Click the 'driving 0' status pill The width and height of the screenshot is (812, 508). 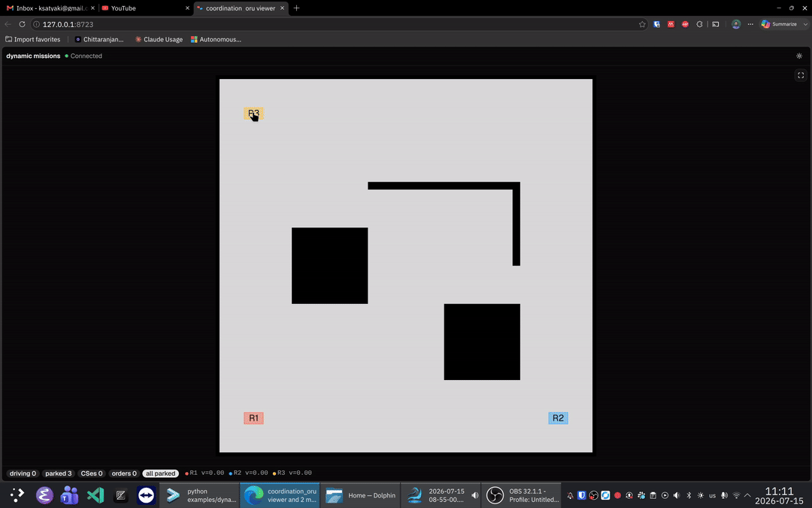click(23, 473)
